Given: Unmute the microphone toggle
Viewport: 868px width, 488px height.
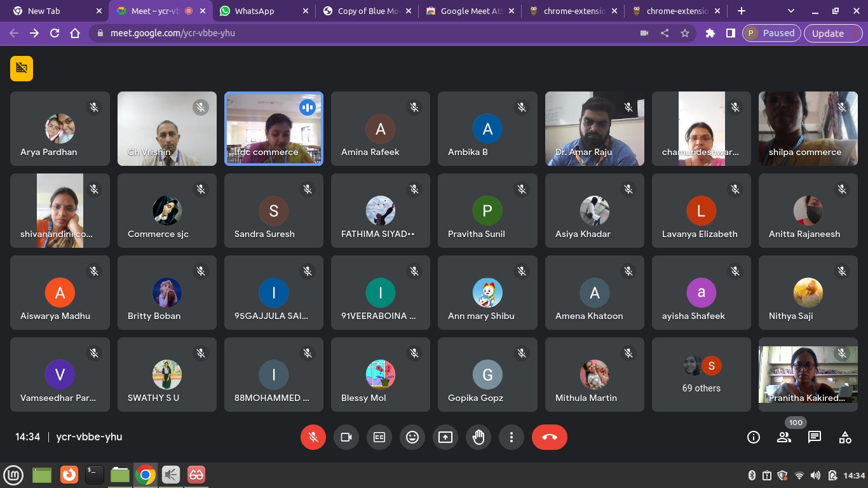Looking at the screenshot, I should [x=313, y=437].
